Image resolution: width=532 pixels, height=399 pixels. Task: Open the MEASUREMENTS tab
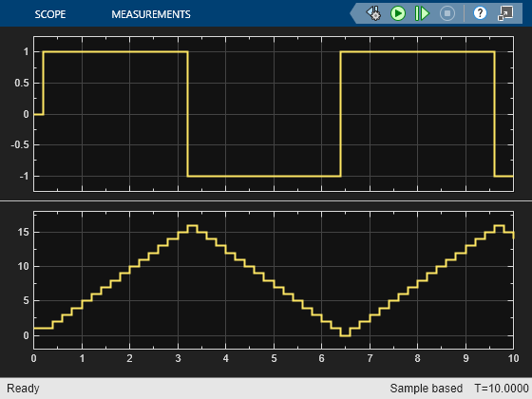point(151,14)
